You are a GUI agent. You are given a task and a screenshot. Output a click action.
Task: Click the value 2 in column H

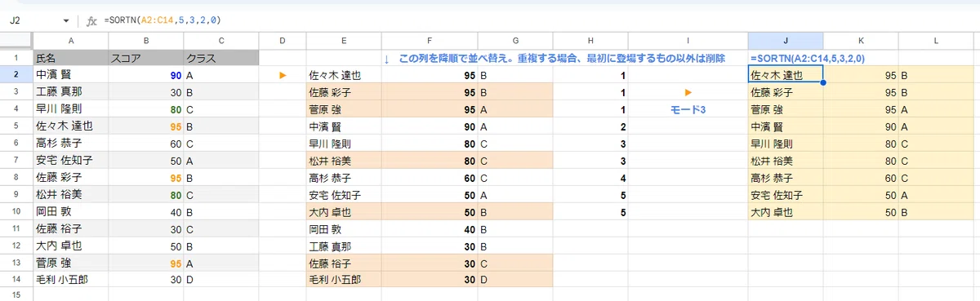pyautogui.click(x=590, y=126)
